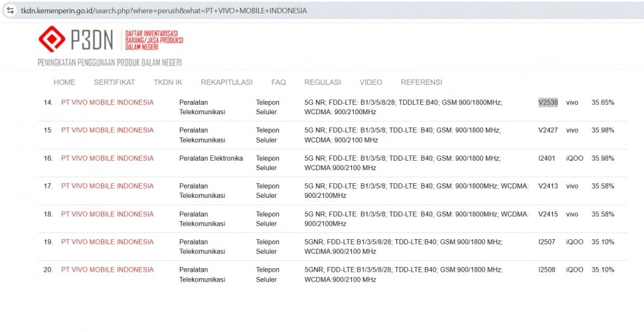Open the company link in row 18
This screenshot has height=332, width=644.
coord(107,214)
